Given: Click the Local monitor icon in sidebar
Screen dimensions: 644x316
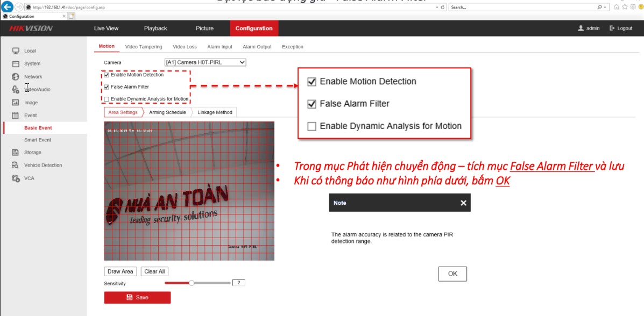Looking at the screenshot, I should pyautogui.click(x=16, y=51).
